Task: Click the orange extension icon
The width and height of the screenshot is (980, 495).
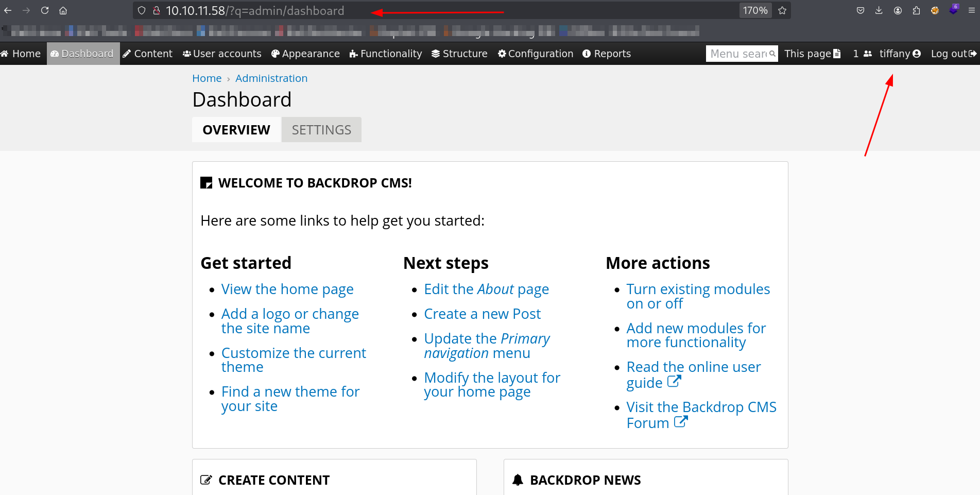Action: pyautogui.click(x=935, y=10)
